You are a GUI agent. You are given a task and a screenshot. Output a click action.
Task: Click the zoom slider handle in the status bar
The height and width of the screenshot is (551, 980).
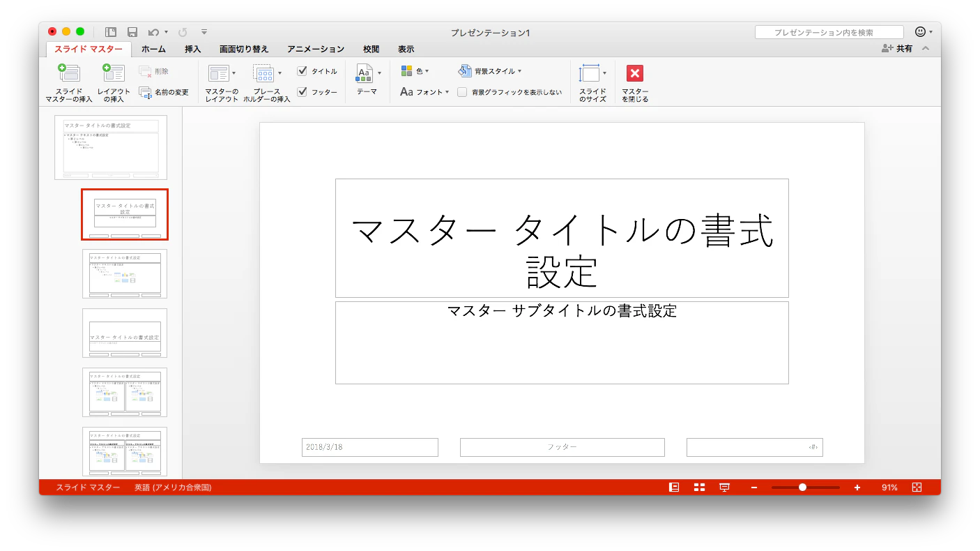802,488
